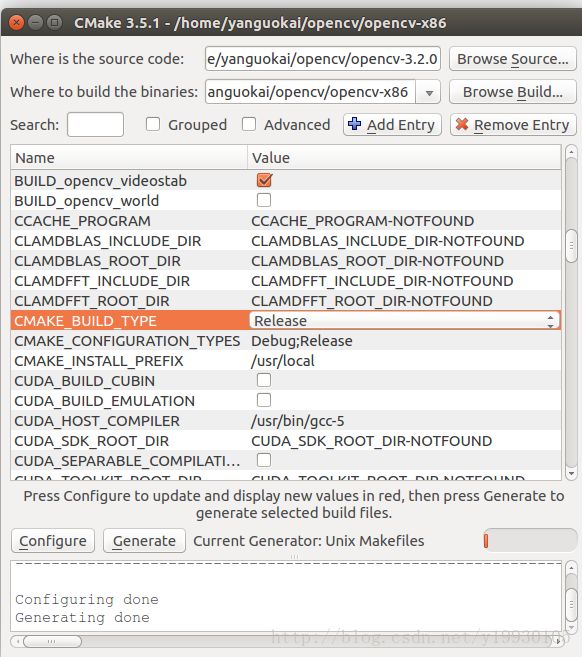Click the progress bar next to generator label
582x657 pixels.
click(530, 541)
